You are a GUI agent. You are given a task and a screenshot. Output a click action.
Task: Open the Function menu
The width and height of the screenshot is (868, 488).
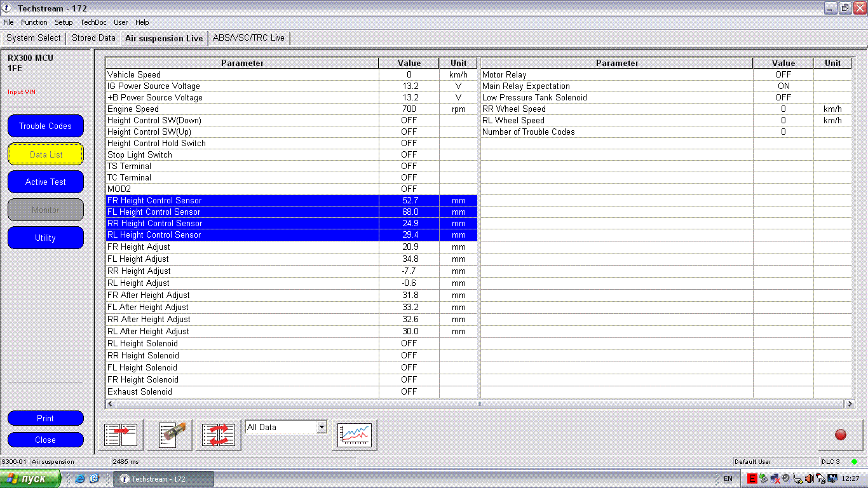34,22
